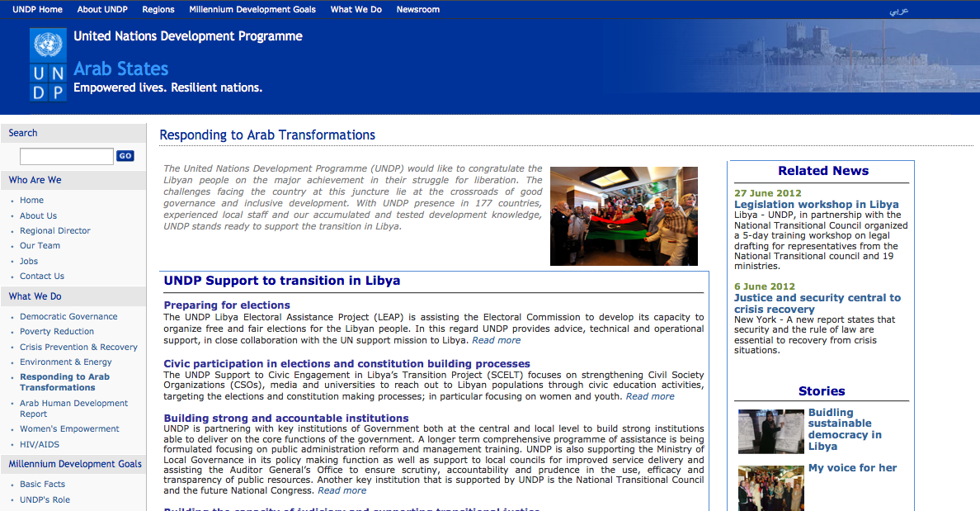Click Building strong and accountable institutions heading
Image resolution: width=980 pixels, height=511 pixels.
286,419
